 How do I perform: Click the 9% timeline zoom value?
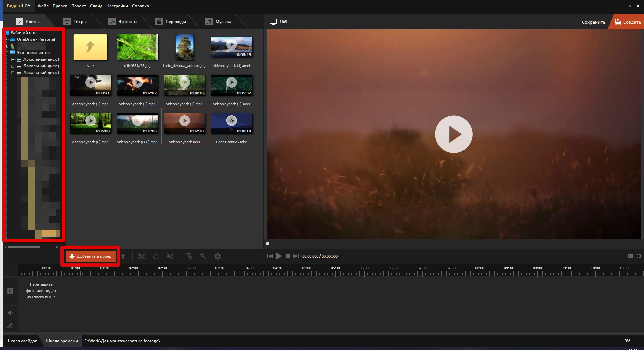(627, 341)
